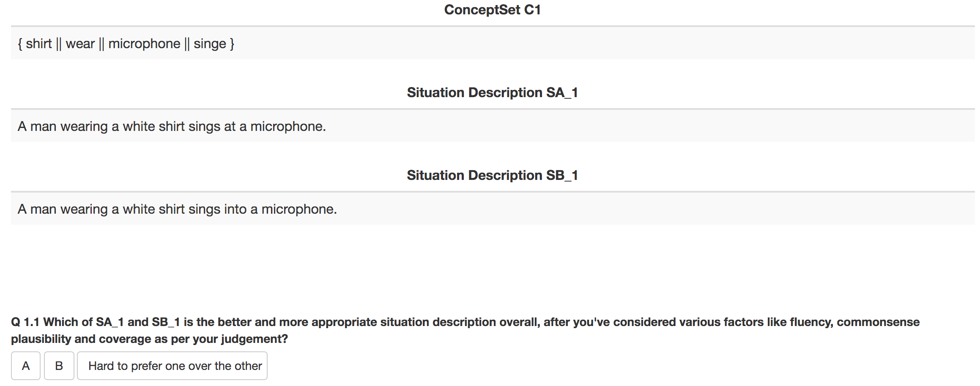Image resolution: width=980 pixels, height=386 pixels.
Task: Click the word "shirt" in the concept set
Action: click(39, 44)
